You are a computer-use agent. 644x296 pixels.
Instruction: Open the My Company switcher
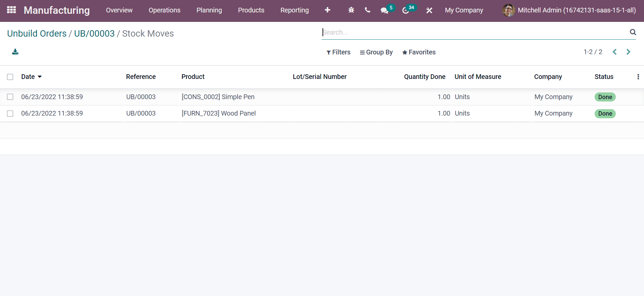coord(464,10)
